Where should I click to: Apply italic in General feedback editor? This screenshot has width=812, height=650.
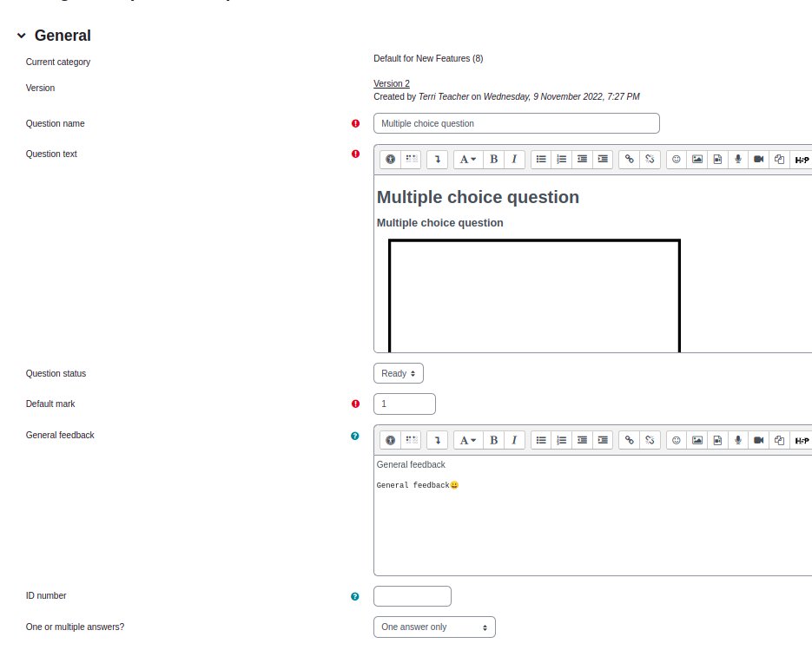point(514,440)
